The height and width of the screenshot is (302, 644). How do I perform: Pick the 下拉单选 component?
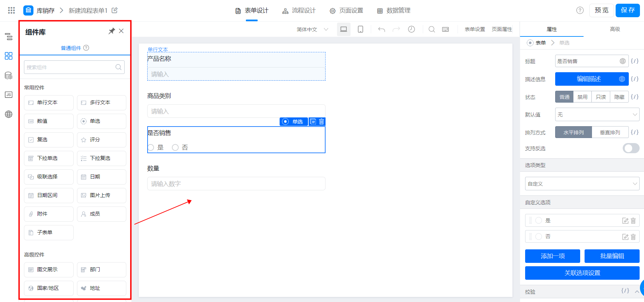[x=49, y=158]
